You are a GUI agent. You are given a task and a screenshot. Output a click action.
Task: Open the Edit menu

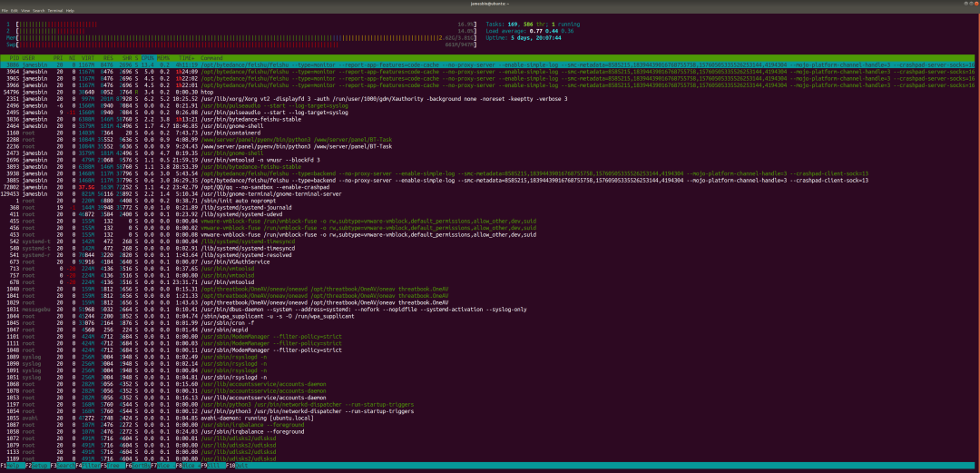coord(15,10)
